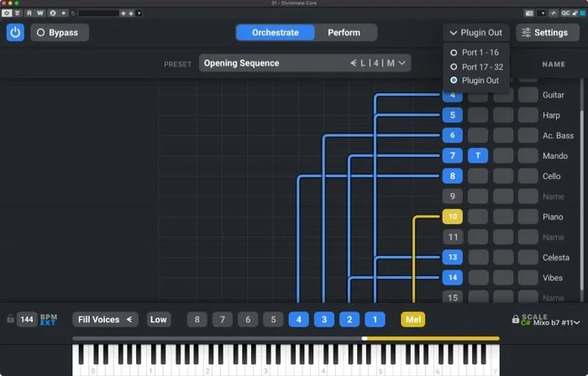
Task: Toggle channel 13 Celesta output
Action: [452, 258]
